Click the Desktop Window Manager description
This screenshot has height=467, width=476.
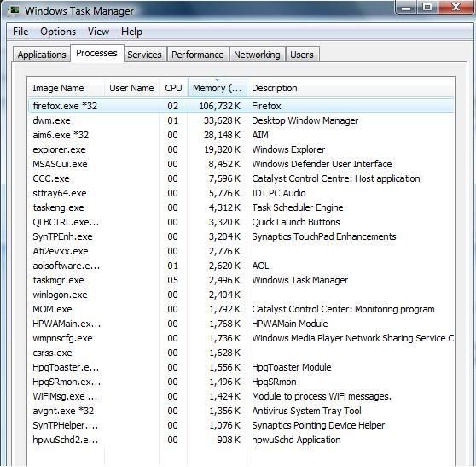[305, 120]
